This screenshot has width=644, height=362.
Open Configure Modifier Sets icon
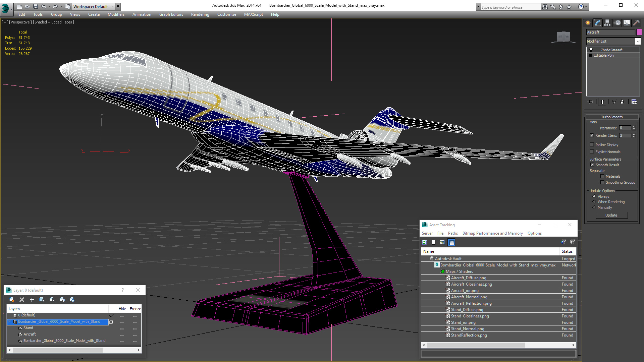(x=634, y=102)
